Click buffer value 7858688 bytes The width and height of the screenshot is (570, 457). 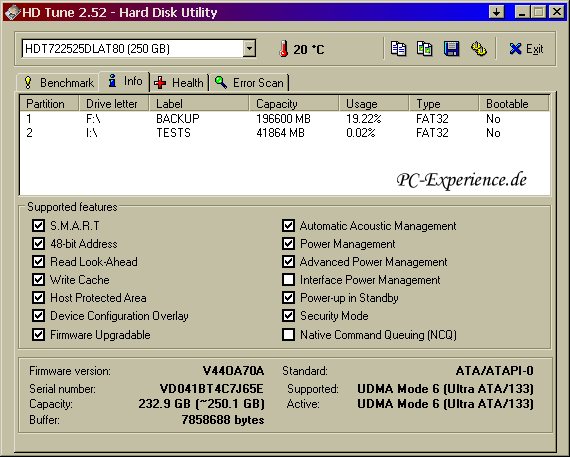click(223, 420)
